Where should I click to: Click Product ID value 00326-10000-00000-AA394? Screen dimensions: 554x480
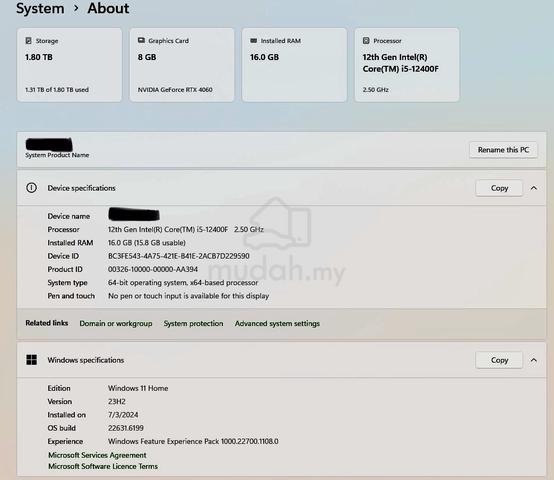[153, 269]
